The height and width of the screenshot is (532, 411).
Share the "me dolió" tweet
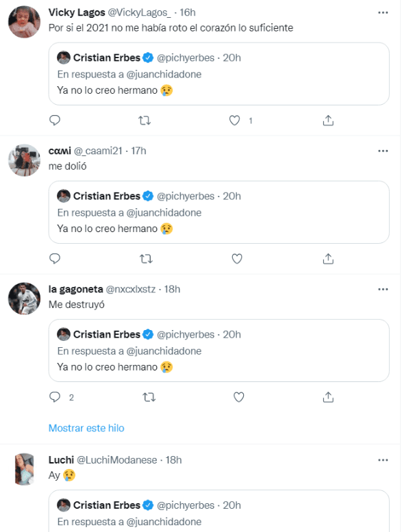pos(328,259)
